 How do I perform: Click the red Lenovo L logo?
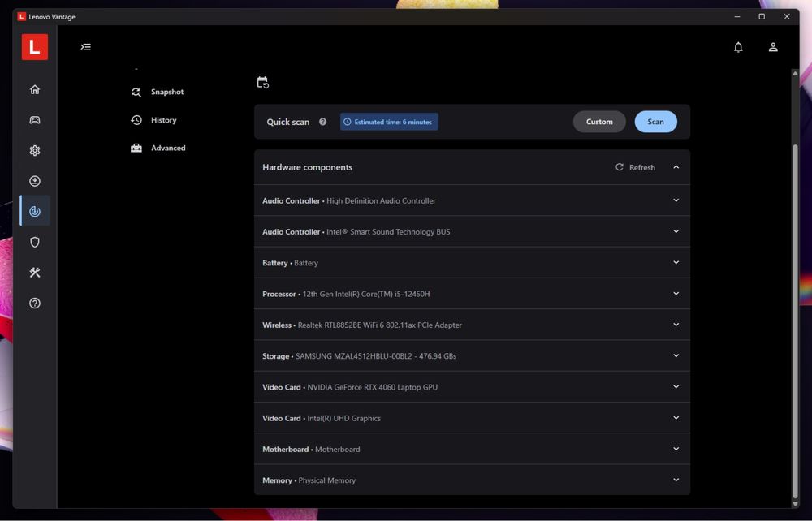pos(35,47)
